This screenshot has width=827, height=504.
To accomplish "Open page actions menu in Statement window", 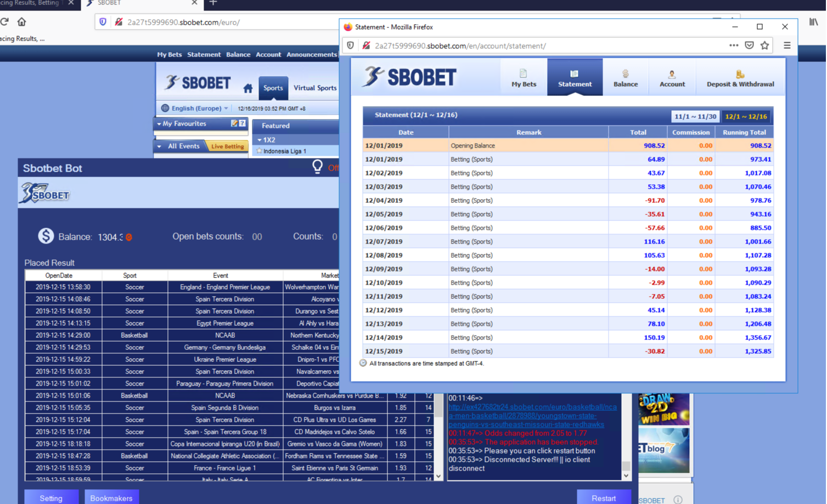I will coord(734,46).
